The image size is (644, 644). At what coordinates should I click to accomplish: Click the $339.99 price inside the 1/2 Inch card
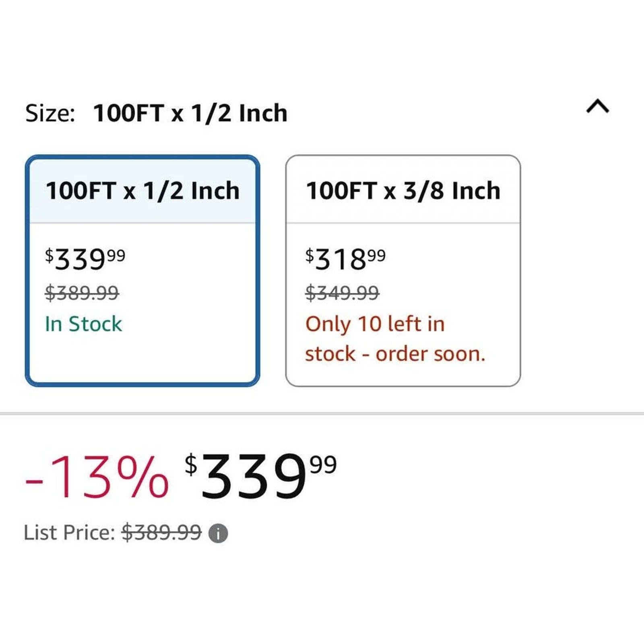85,259
